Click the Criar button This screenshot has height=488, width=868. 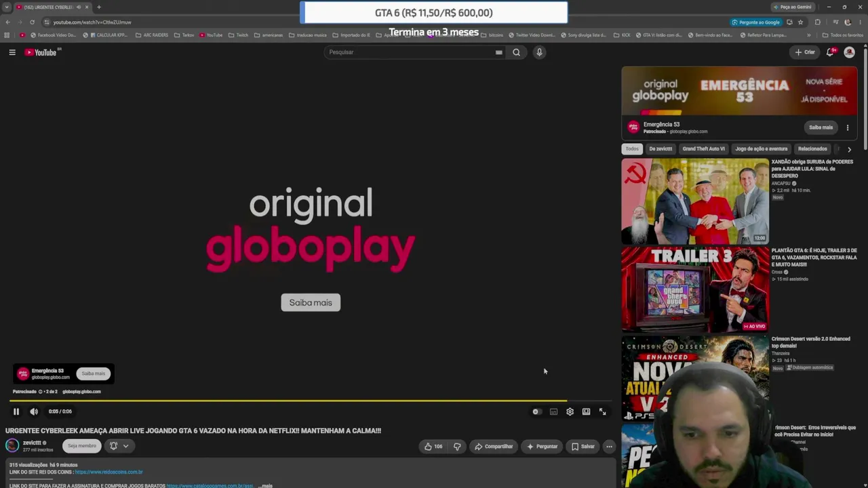(805, 52)
